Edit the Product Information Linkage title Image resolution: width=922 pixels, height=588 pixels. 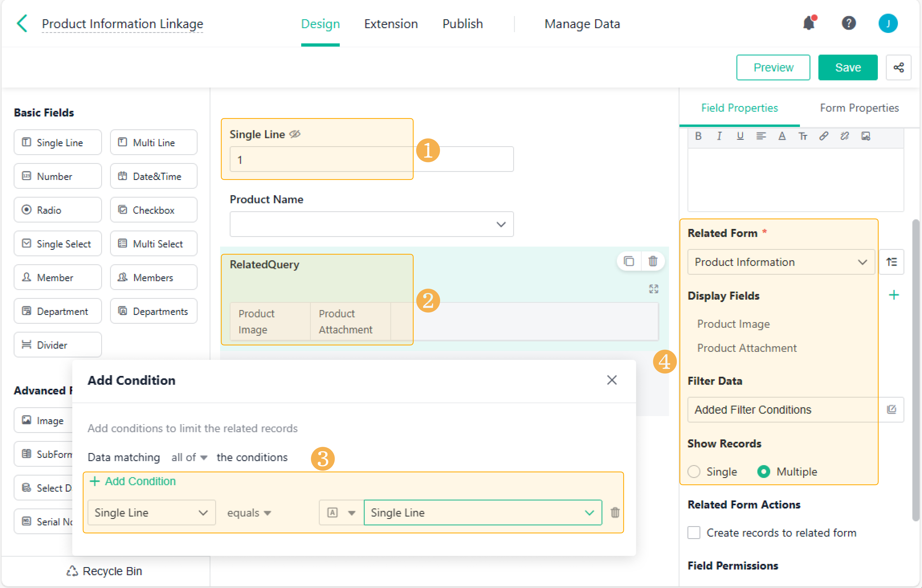pos(122,24)
